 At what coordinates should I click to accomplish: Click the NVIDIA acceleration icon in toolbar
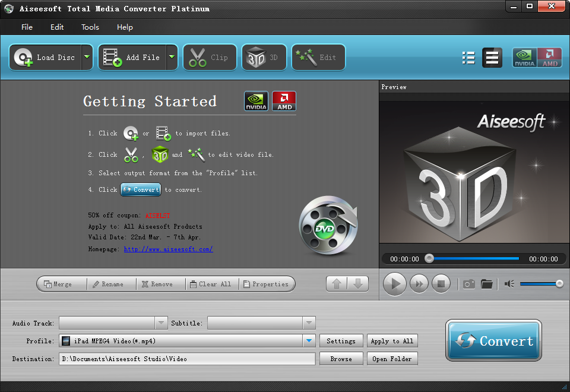coord(524,58)
